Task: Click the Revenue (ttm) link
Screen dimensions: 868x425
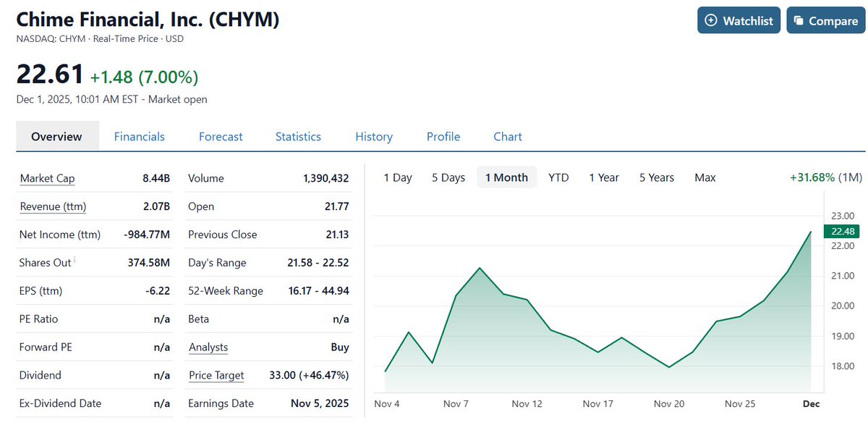Action: pyautogui.click(x=53, y=206)
